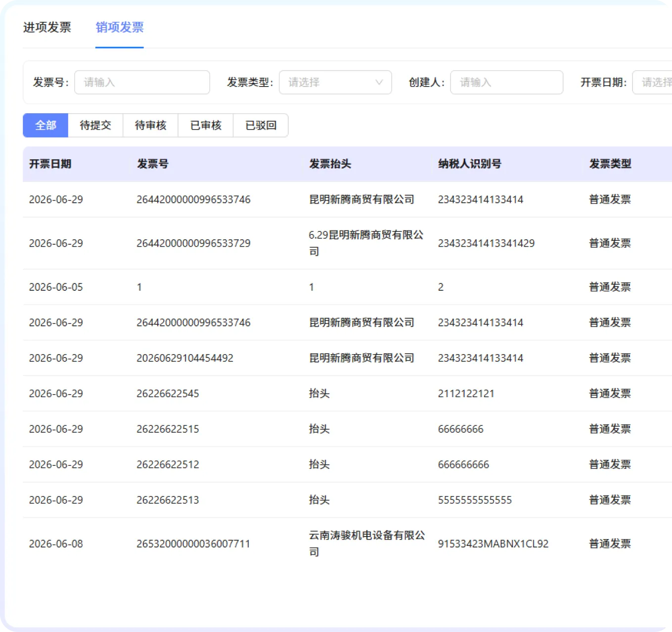Click the 发票类型 column header
The height and width of the screenshot is (632, 672).
coord(610,164)
